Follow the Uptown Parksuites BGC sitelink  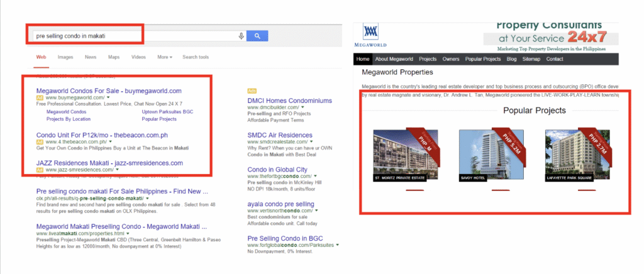click(167, 111)
